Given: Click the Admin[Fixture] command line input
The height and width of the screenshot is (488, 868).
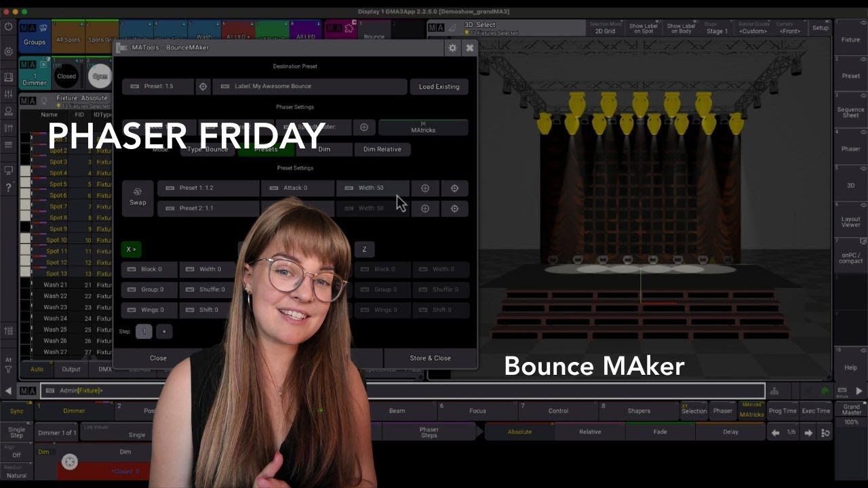Looking at the screenshot, I should (x=403, y=390).
